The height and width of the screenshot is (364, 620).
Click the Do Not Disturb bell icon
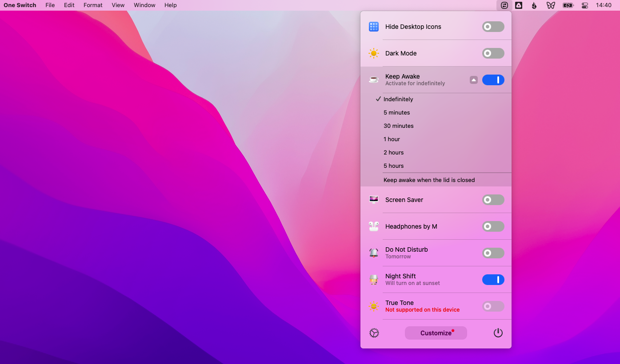(374, 253)
